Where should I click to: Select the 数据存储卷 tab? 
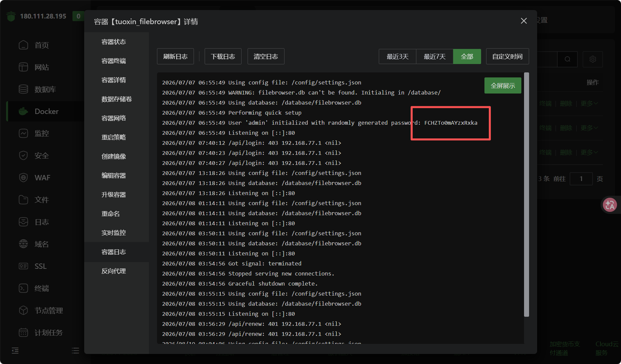117,99
